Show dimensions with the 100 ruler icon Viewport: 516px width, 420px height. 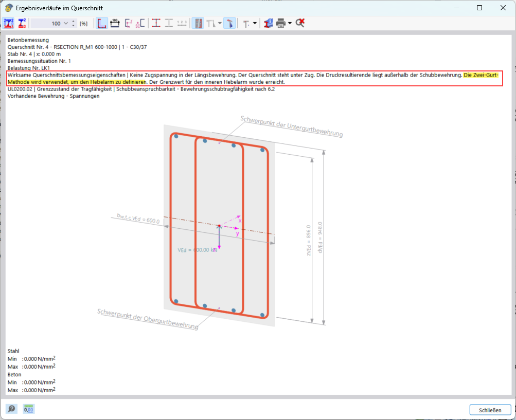tap(115, 23)
